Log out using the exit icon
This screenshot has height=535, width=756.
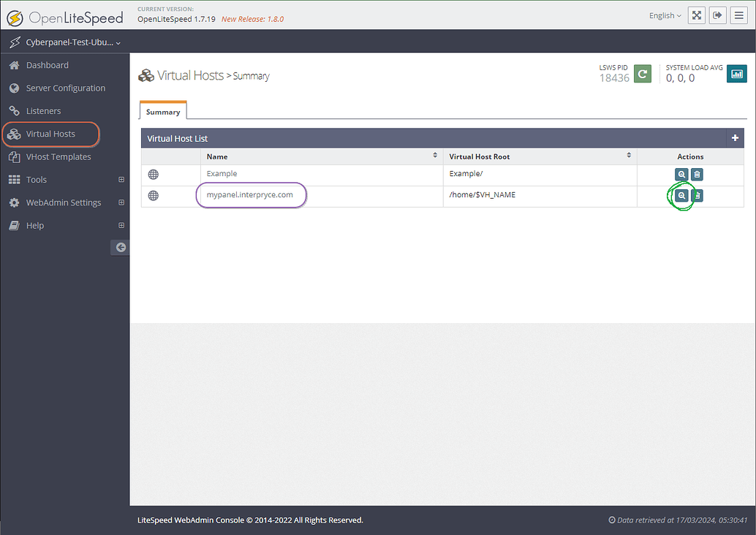pyautogui.click(x=717, y=15)
